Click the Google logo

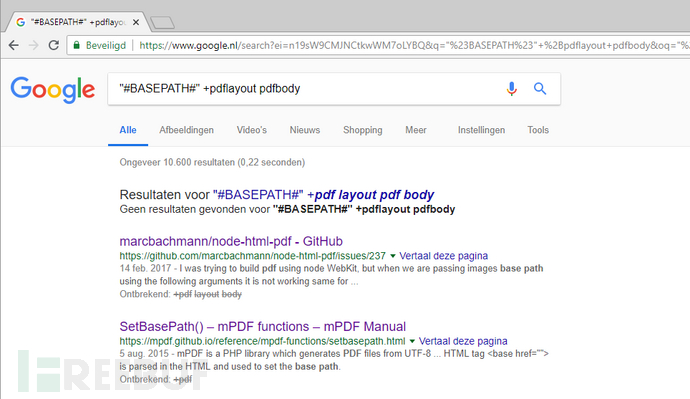coord(53,90)
